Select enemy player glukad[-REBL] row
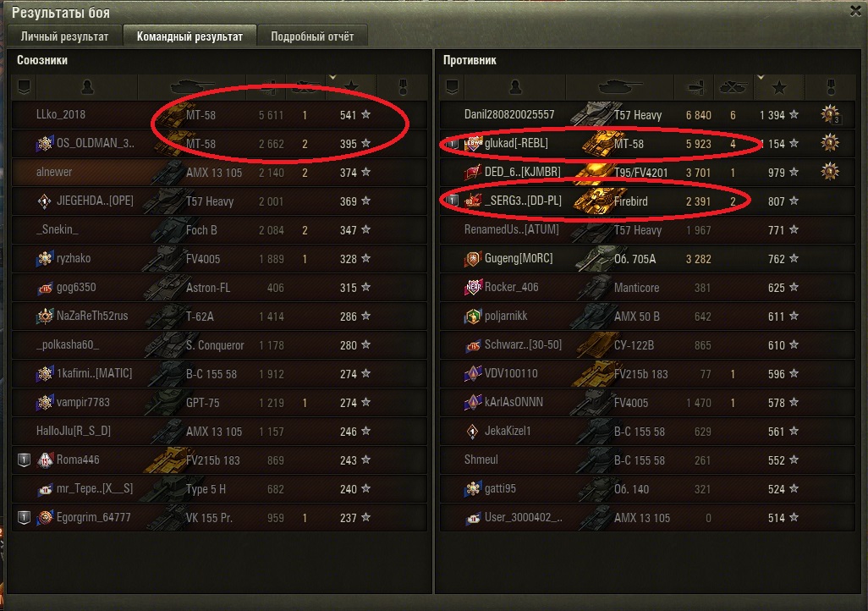The width and height of the screenshot is (868, 611). pos(647,144)
